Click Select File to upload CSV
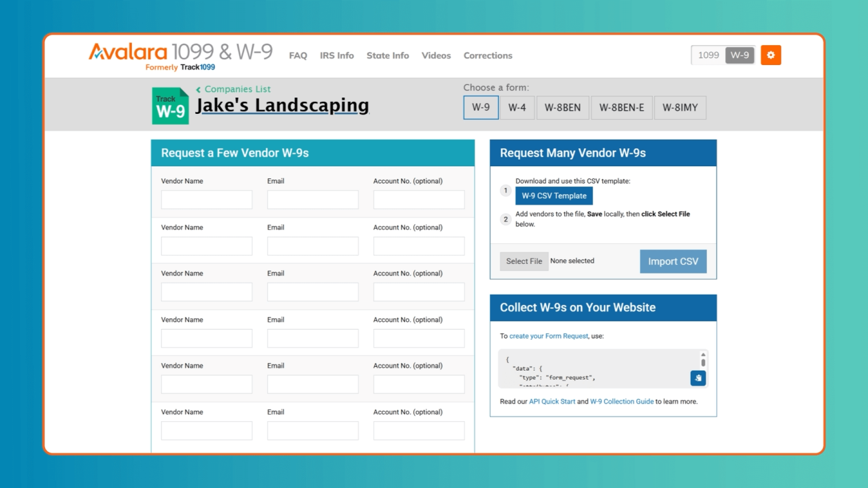Screen dimensions: 868x488 (524, 261)
